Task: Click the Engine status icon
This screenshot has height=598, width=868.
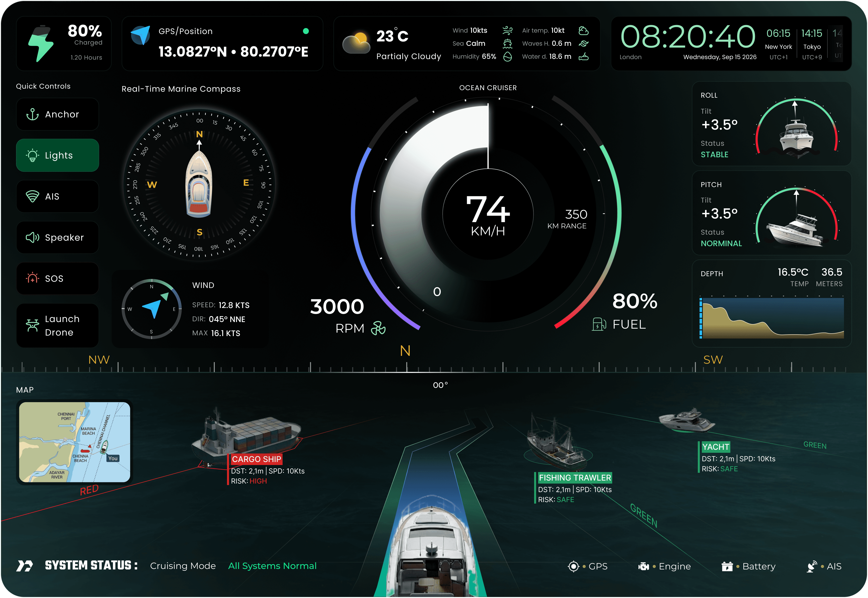Action: pyautogui.click(x=643, y=566)
